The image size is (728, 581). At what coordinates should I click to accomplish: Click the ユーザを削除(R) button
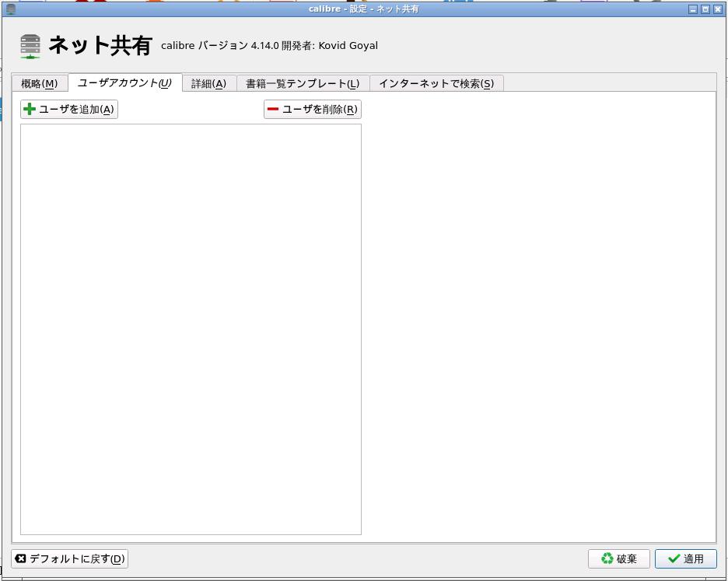click(313, 109)
